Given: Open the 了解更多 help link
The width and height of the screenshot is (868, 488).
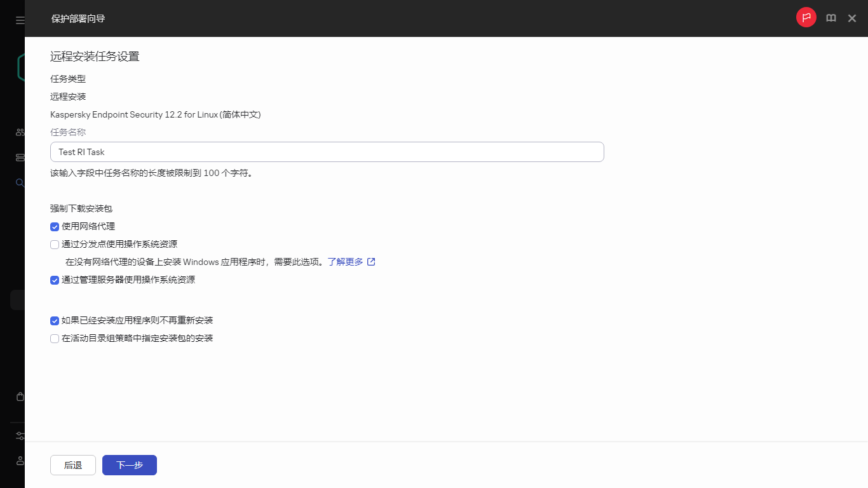Looking at the screenshot, I should [346, 261].
